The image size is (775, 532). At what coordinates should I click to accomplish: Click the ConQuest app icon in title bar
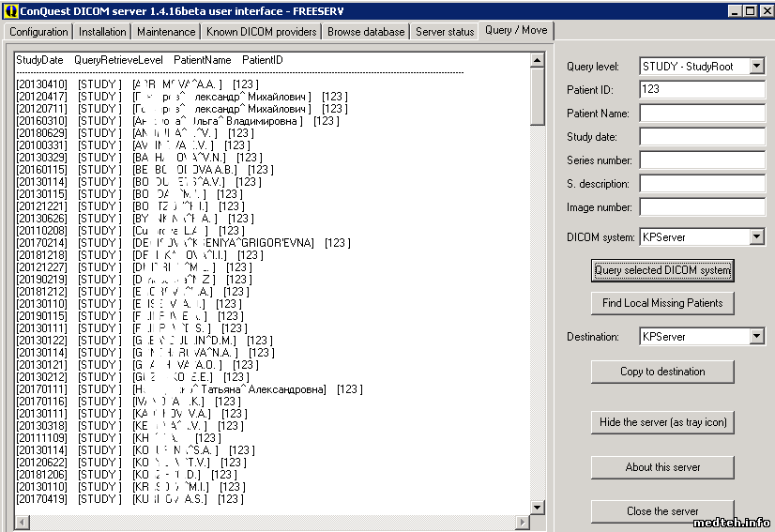pyautogui.click(x=10, y=10)
